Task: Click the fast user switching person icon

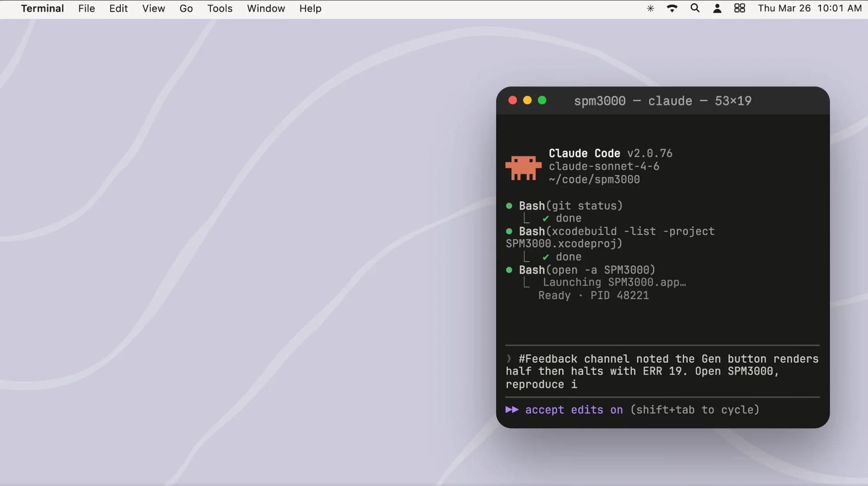Action: [717, 8]
